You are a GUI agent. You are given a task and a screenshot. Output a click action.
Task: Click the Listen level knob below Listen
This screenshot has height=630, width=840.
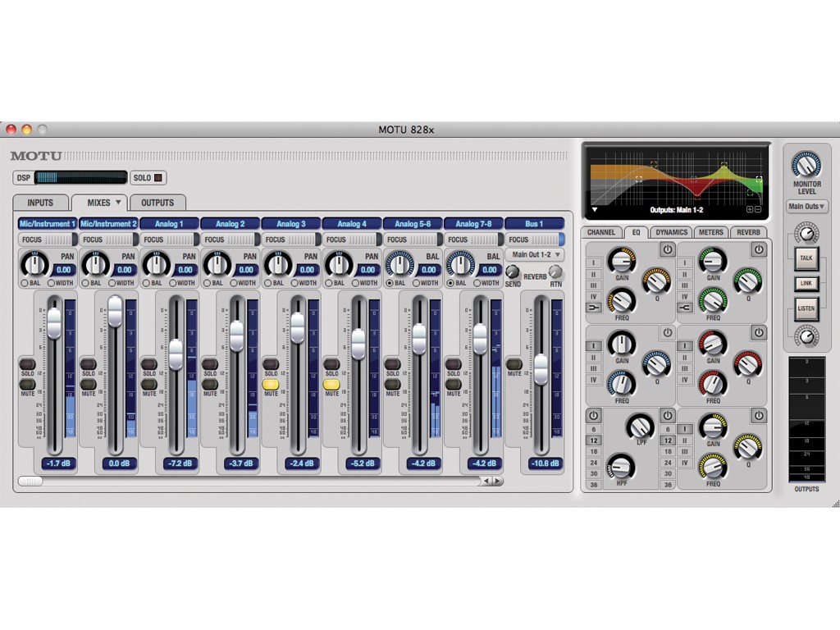tap(806, 336)
